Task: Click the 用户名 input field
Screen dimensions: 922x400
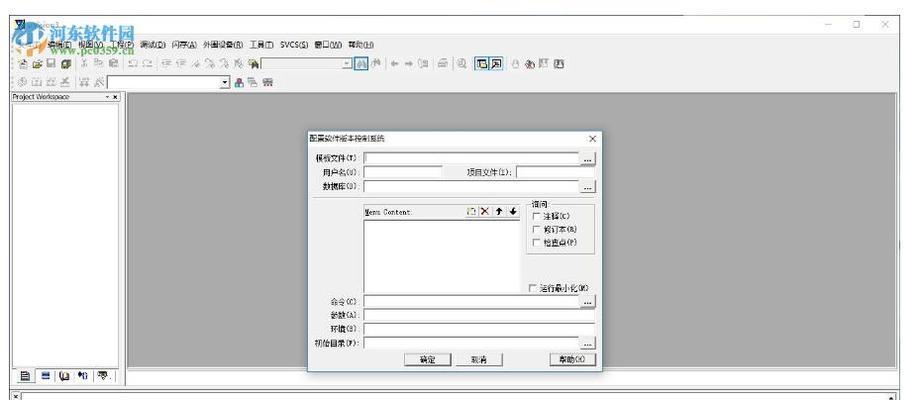Action: click(x=402, y=172)
